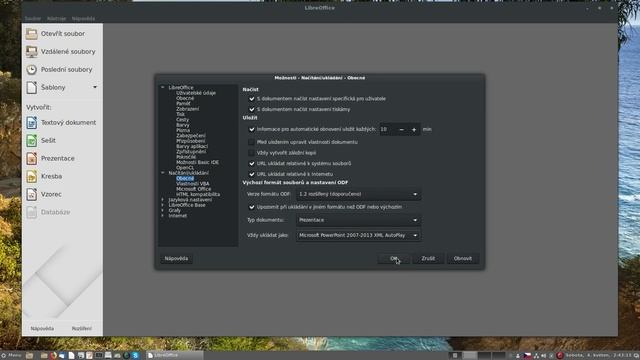Screen dimensions: 640x360
Task: Open the Soubor menu
Action: (33, 18)
